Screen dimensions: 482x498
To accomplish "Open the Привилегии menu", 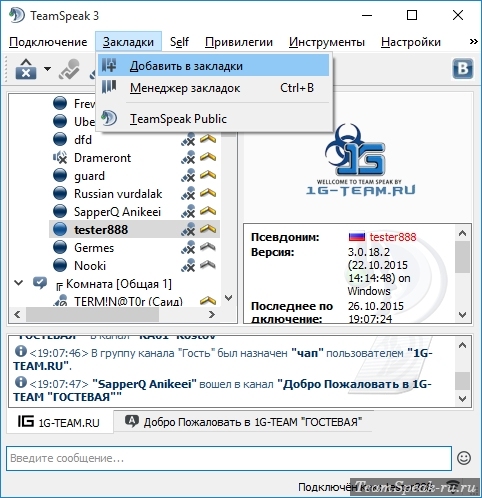I will pyautogui.click(x=239, y=42).
